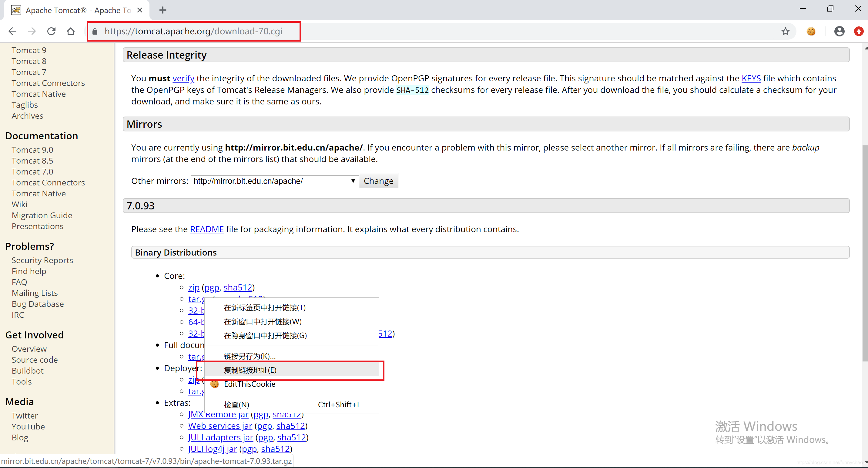Screen dimensions: 868x468
Task: Open Presentations sidebar link
Action: [37, 226]
